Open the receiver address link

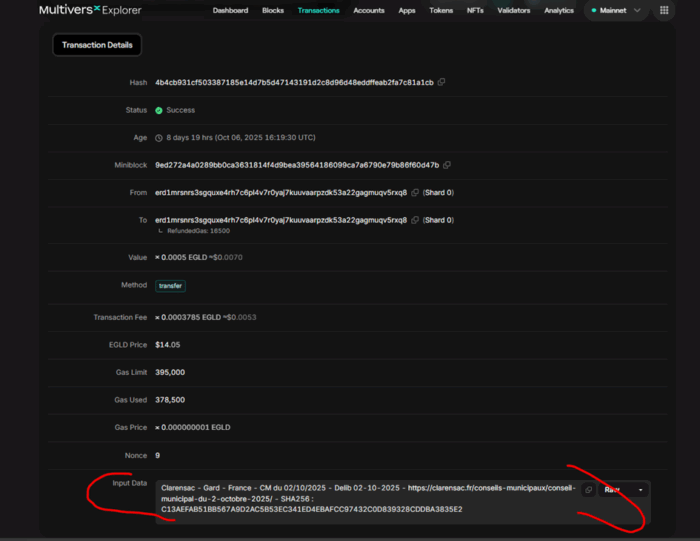pos(280,220)
